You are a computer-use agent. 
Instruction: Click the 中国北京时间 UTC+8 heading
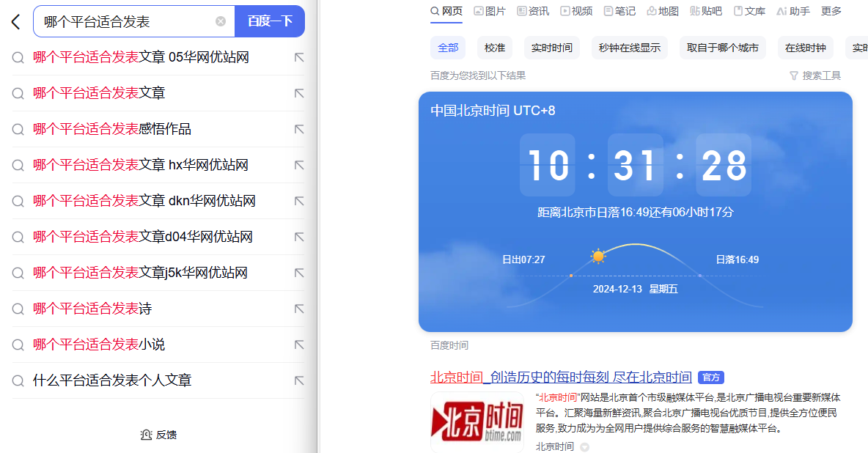coord(493,111)
